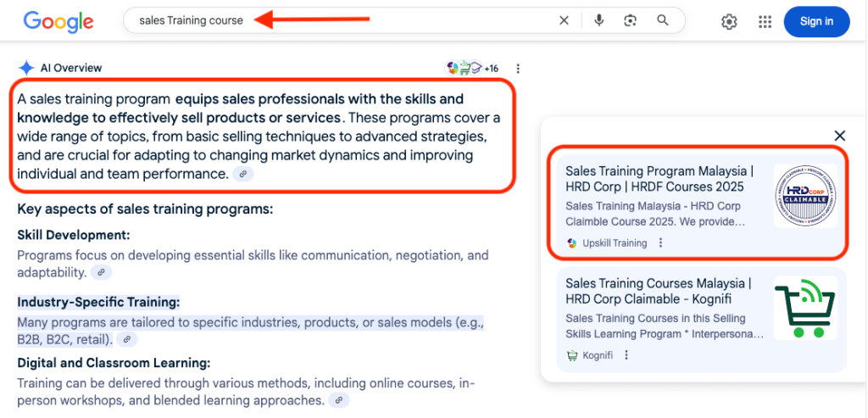Open the +16 sources icon cluster
868x418 pixels.
[471, 68]
